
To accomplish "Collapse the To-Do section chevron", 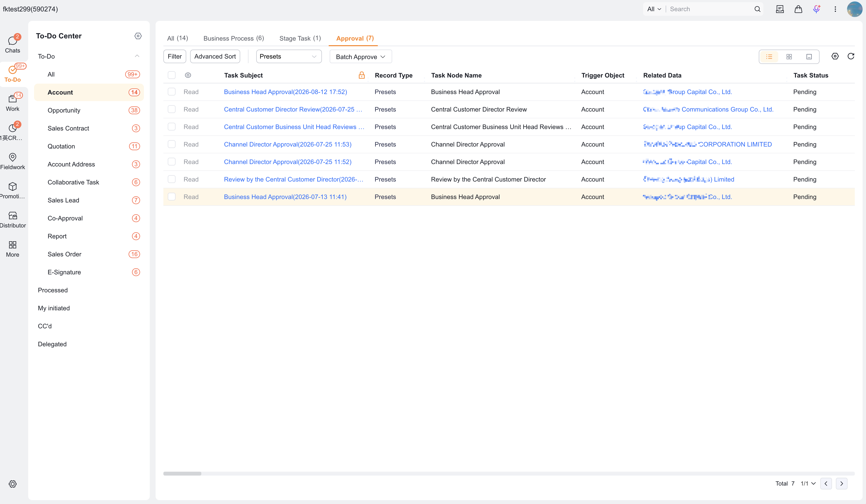I will pos(137,56).
